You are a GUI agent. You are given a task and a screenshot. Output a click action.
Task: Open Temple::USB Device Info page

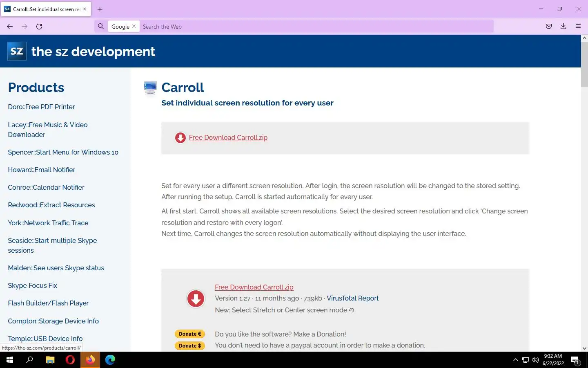click(x=45, y=339)
